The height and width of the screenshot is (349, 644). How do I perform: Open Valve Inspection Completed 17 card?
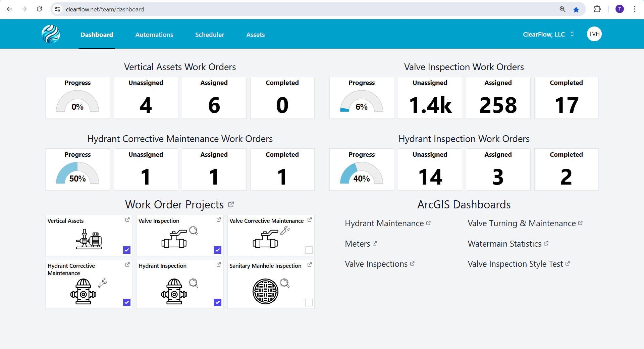coord(566,98)
